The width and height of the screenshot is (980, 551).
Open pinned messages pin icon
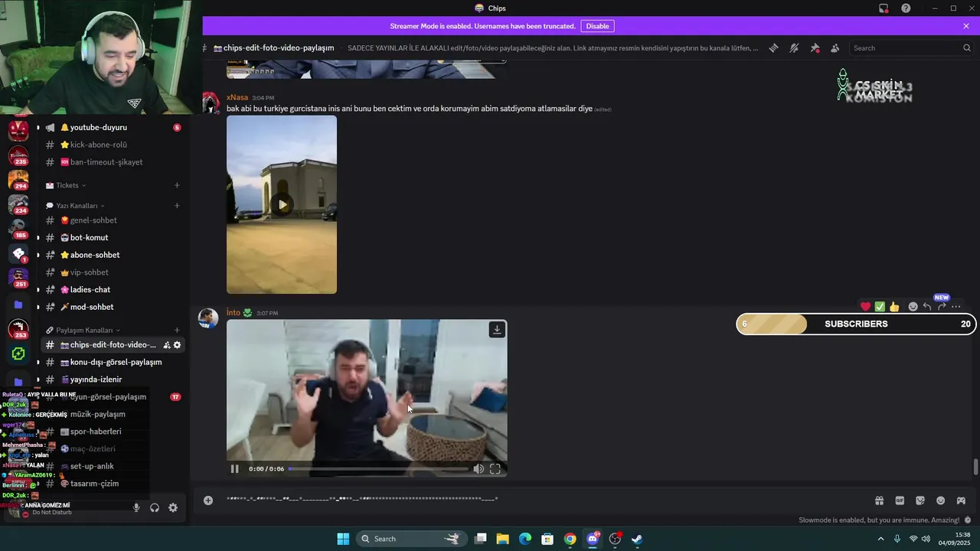pyautogui.click(x=815, y=48)
